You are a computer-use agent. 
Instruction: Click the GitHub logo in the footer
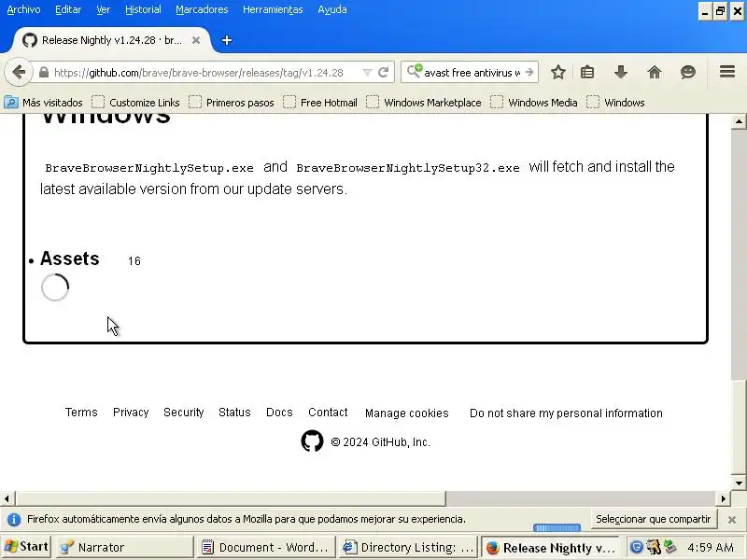point(312,441)
